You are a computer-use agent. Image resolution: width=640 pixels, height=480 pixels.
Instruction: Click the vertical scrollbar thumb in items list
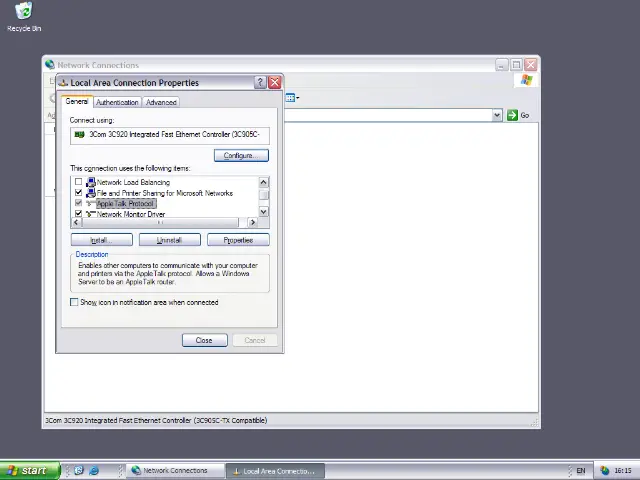pos(264,195)
